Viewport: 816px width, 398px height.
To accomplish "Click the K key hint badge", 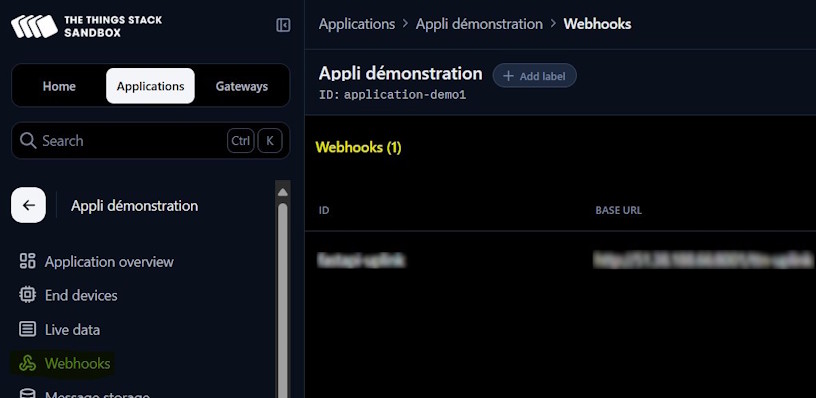I will (270, 140).
